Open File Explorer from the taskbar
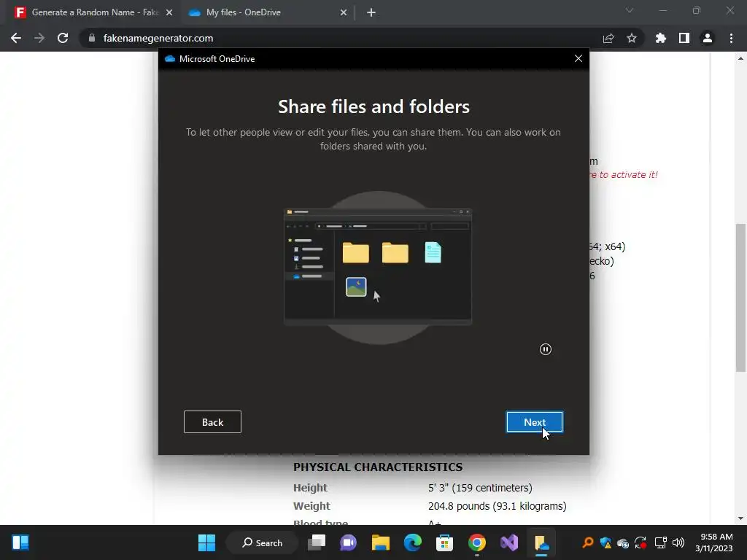This screenshot has height=560, width=747. click(381, 542)
